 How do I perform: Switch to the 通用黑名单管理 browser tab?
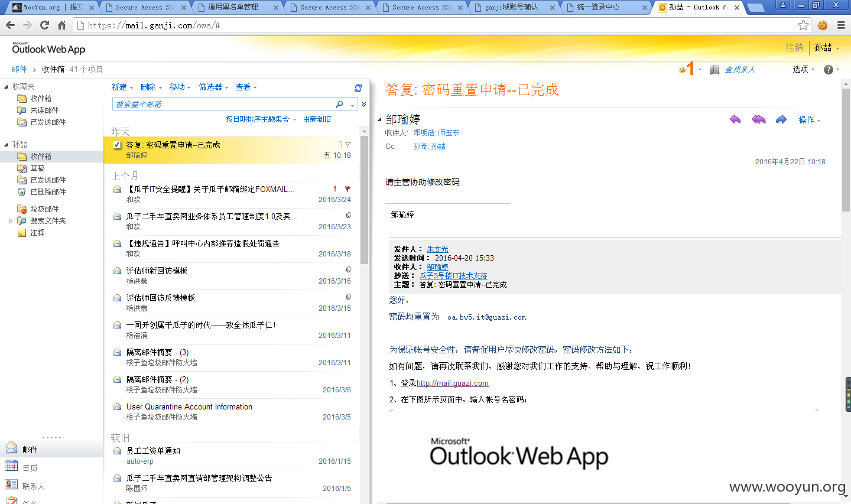(x=236, y=7)
